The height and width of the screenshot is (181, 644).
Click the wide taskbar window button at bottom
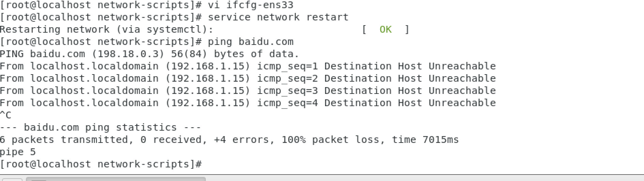(x=116, y=179)
